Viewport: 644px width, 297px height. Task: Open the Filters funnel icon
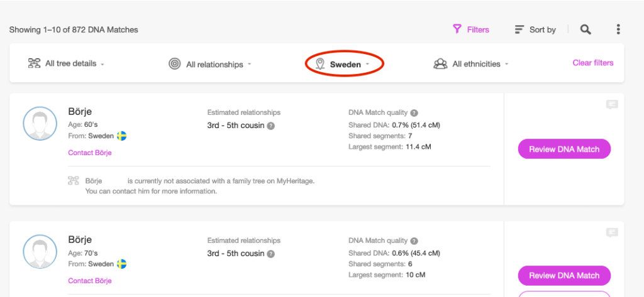[457, 30]
